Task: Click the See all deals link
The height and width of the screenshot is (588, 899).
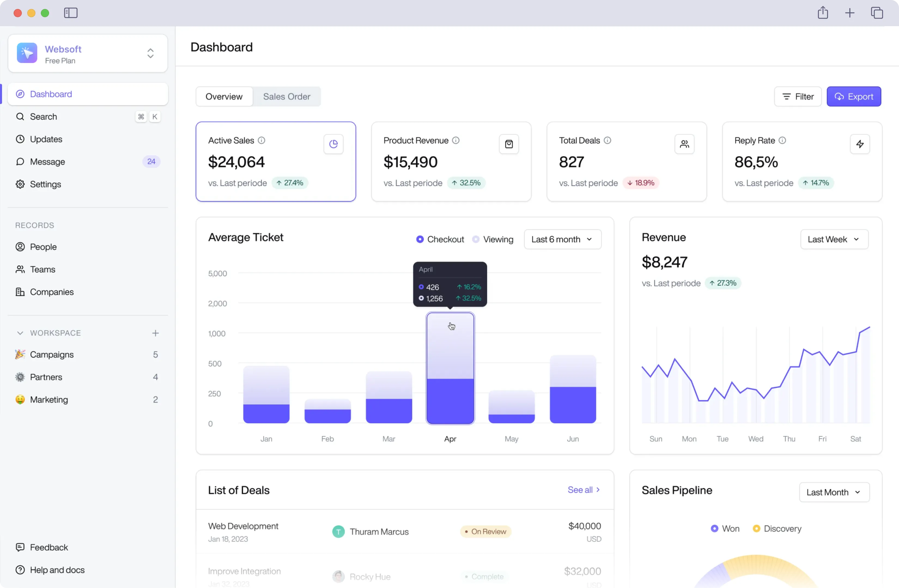Action: [584, 490]
